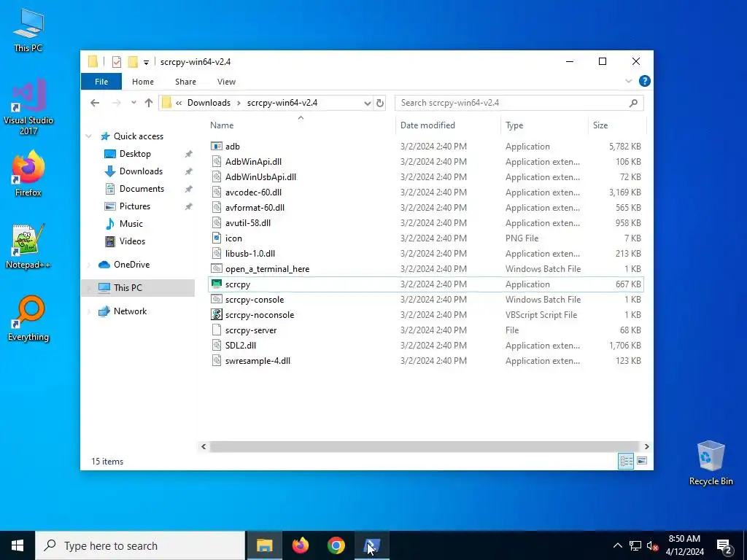This screenshot has height=560, width=747.
Task: Open Videos in the navigation pane
Action: coord(132,241)
